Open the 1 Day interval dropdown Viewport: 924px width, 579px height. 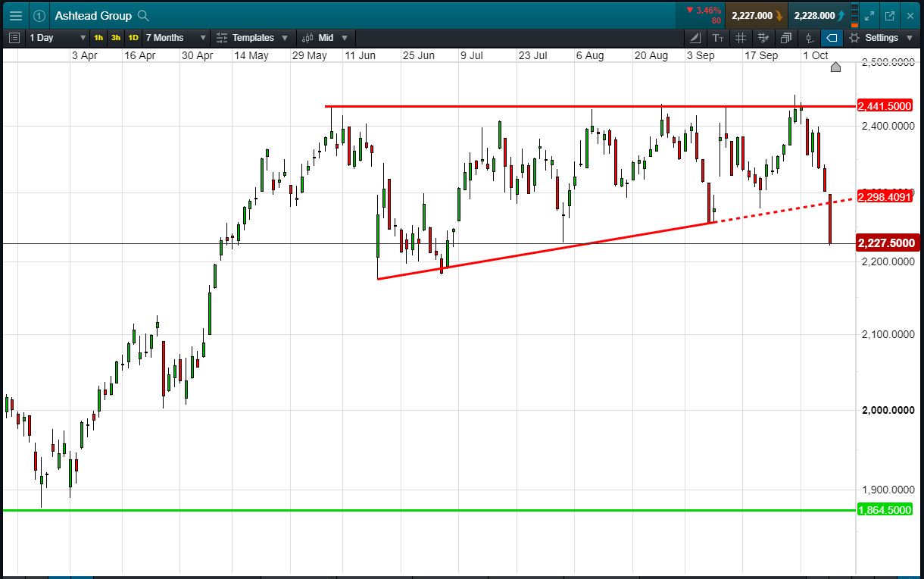(x=58, y=38)
